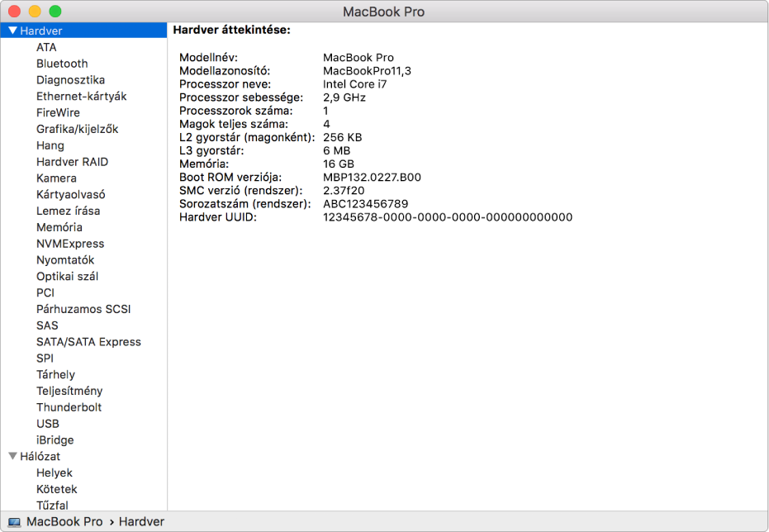Select Ethernet-kártyák item
Viewport: 769px width, 532px height.
click(x=82, y=96)
